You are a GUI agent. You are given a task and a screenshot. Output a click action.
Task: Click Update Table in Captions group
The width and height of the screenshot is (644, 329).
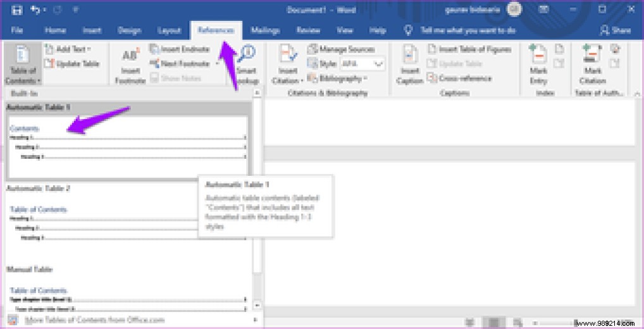[x=454, y=64]
